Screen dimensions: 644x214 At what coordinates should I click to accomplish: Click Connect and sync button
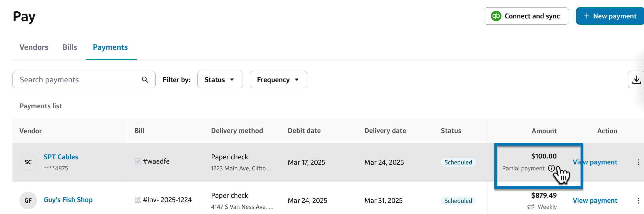526,16
